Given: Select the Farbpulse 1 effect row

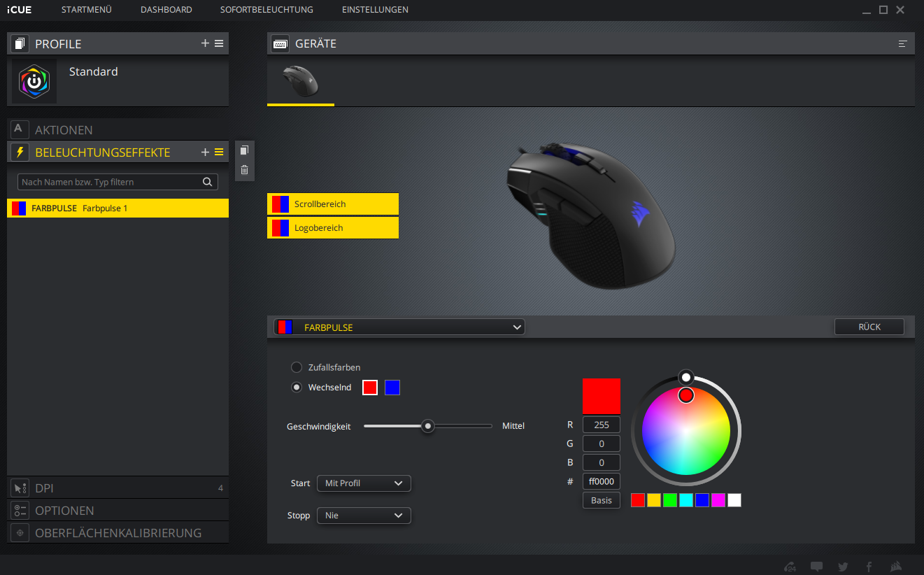Looking at the screenshot, I should click(x=118, y=208).
